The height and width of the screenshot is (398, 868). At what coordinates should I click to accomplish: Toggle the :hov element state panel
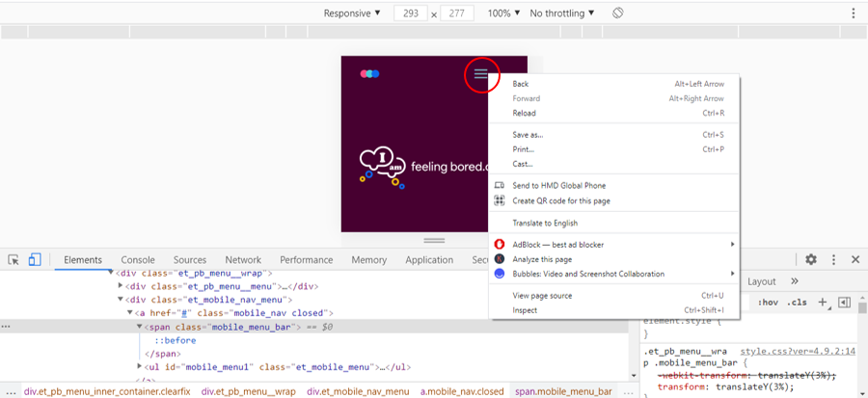click(x=768, y=303)
